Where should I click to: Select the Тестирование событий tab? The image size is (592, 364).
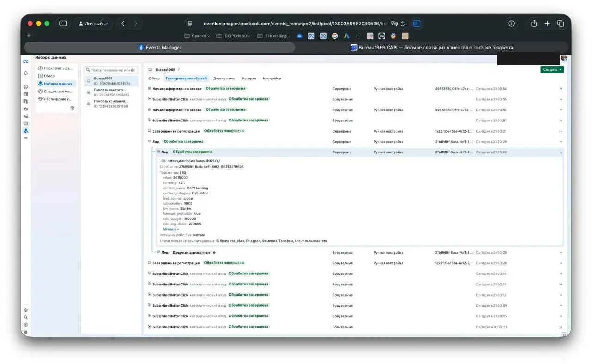(x=186, y=79)
